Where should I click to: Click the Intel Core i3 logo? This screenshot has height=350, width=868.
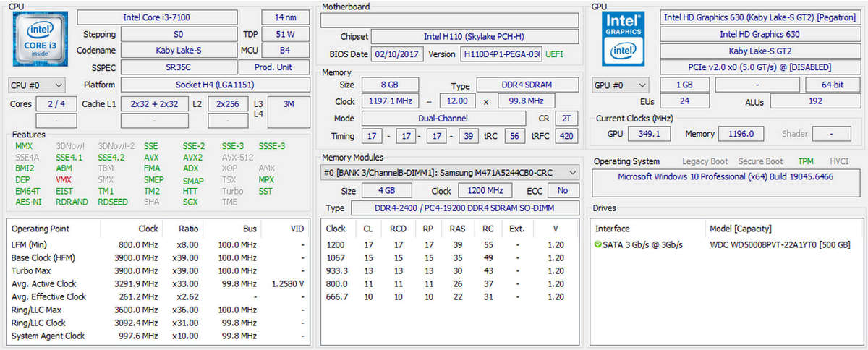(x=40, y=40)
